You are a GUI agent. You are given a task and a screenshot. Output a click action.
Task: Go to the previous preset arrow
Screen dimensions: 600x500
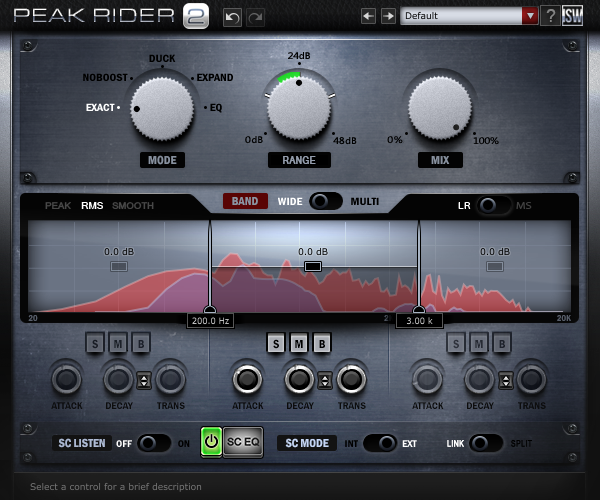click(368, 16)
